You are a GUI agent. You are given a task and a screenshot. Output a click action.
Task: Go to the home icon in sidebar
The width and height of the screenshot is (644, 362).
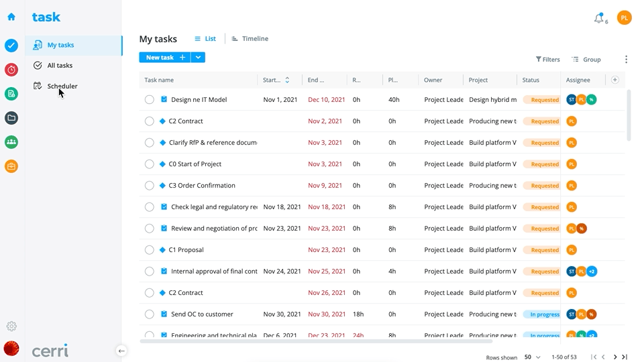click(x=11, y=17)
